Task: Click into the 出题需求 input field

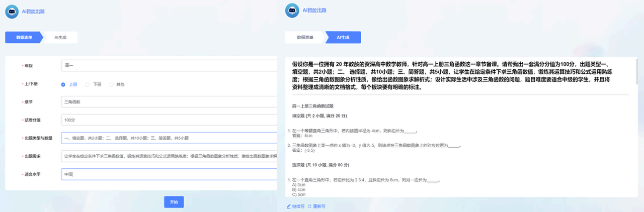Action: pyautogui.click(x=169, y=156)
